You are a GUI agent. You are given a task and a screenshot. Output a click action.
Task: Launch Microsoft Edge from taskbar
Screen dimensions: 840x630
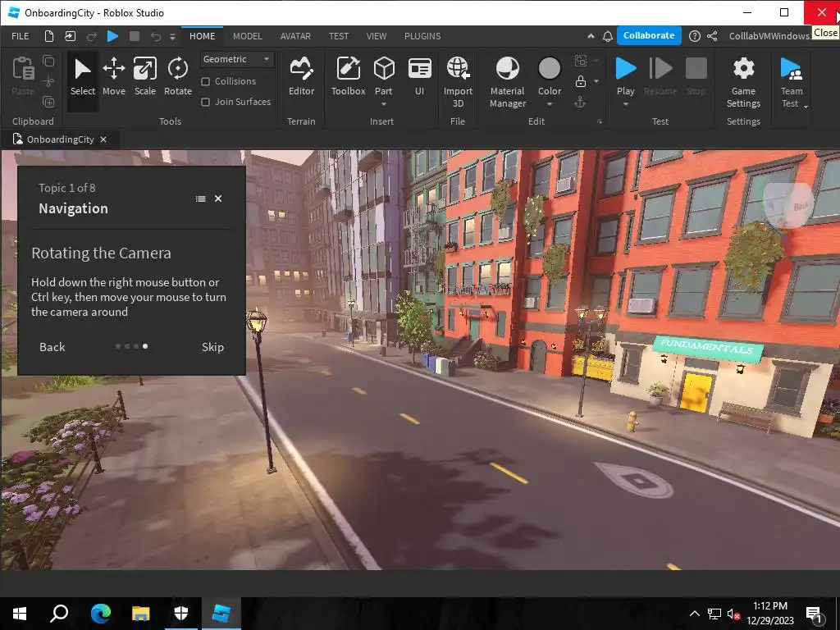100,614
